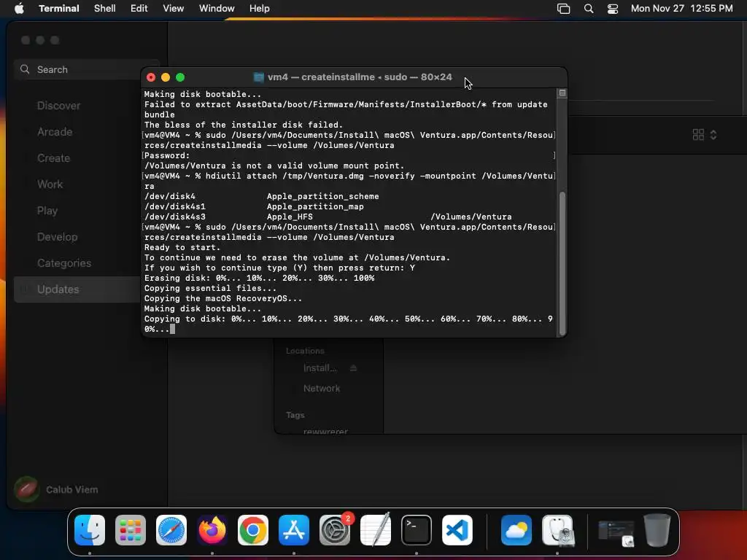Open Launchpad from the Dock
747x560 pixels.
[x=131, y=530]
